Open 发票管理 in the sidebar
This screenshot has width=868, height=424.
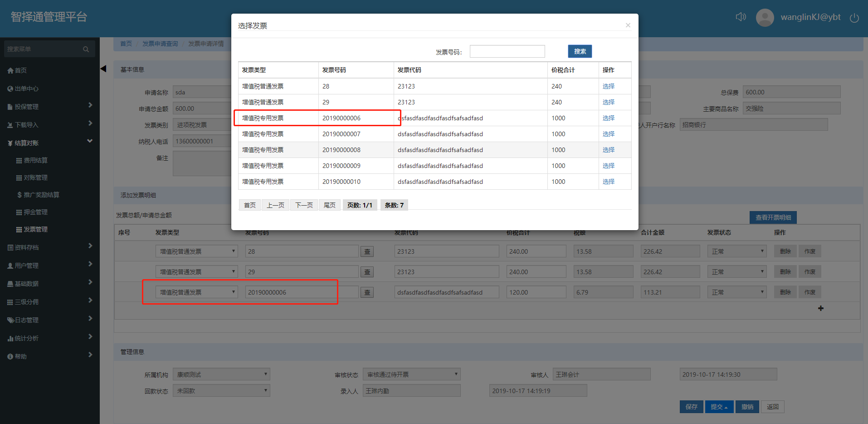(35, 229)
